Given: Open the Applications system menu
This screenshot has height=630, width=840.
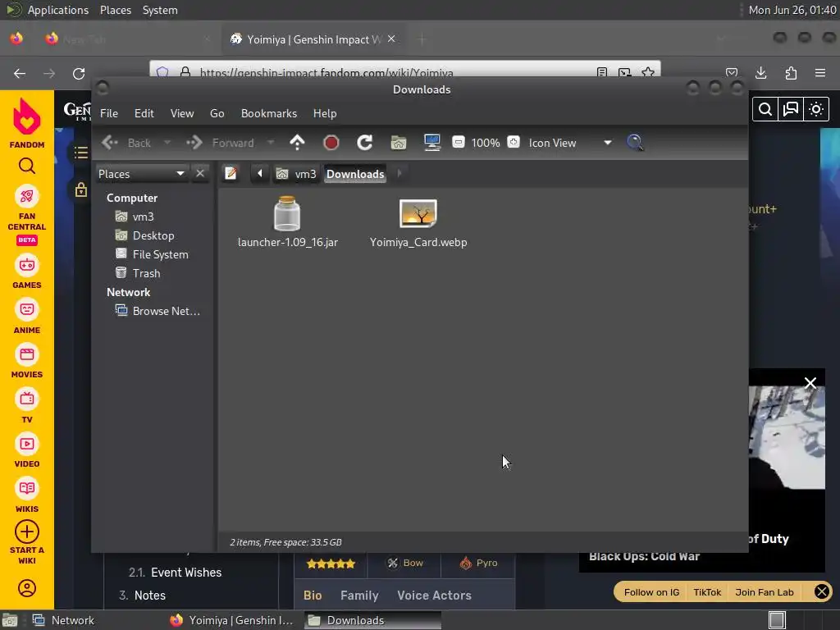Looking at the screenshot, I should (58, 10).
